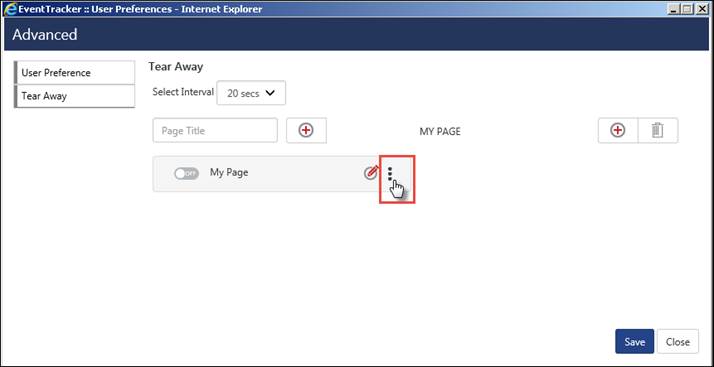Toggle the My Page on/off switch
Viewport: 714px width, 367px height.
pyautogui.click(x=186, y=173)
